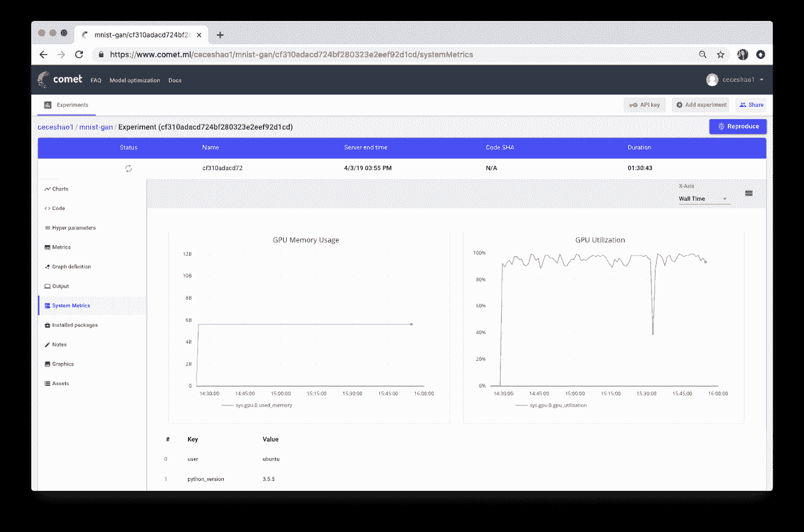Click the spinning status refresh icon in the experiment row
804x532 pixels.
coord(128,168)
